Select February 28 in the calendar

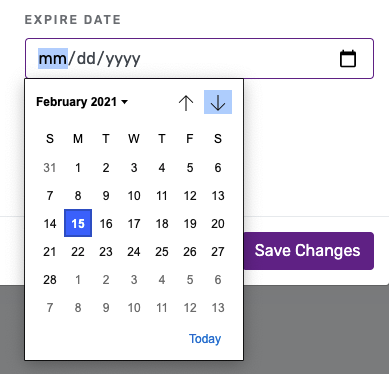pyautogui.click(x=50, y=279)
